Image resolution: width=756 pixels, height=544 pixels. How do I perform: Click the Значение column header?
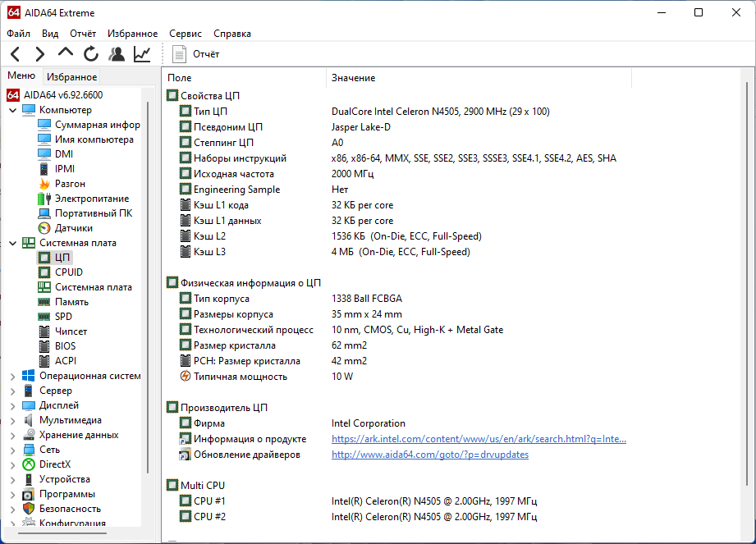tap(479, 78)
